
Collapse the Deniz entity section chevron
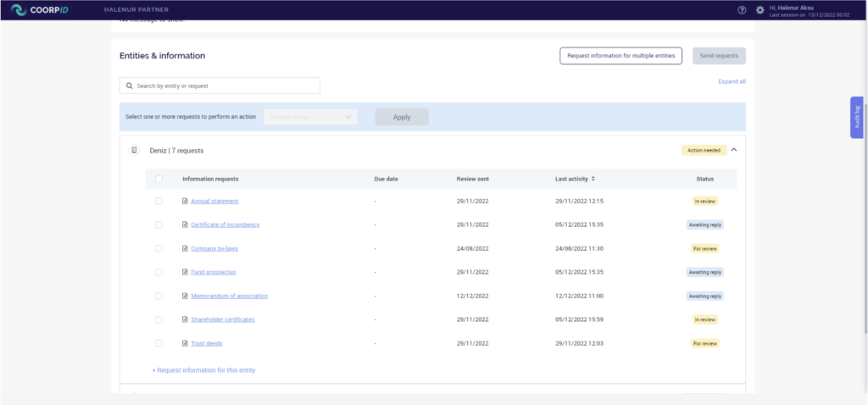tap(734, 150)
